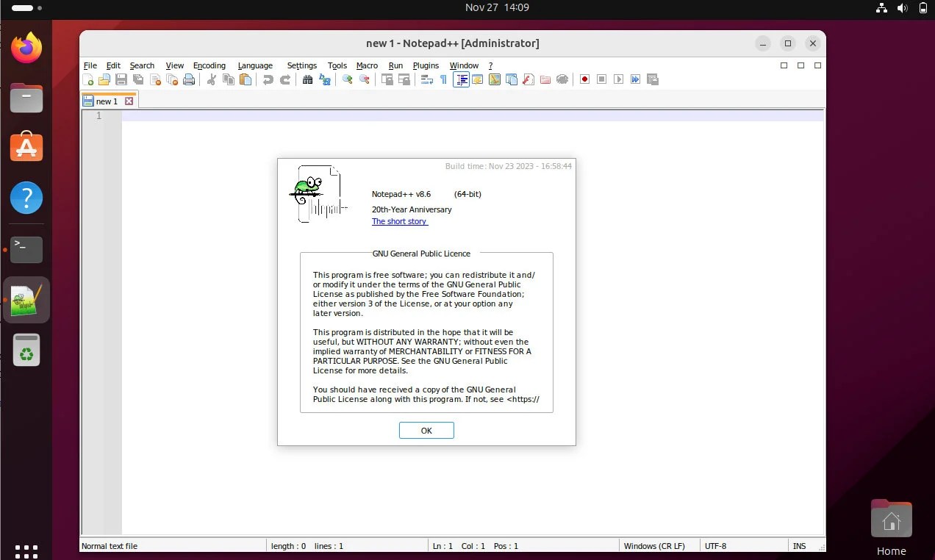Open the Macro menu
Image resolution: width=935 pixels, height=560 pixels.
367,65
